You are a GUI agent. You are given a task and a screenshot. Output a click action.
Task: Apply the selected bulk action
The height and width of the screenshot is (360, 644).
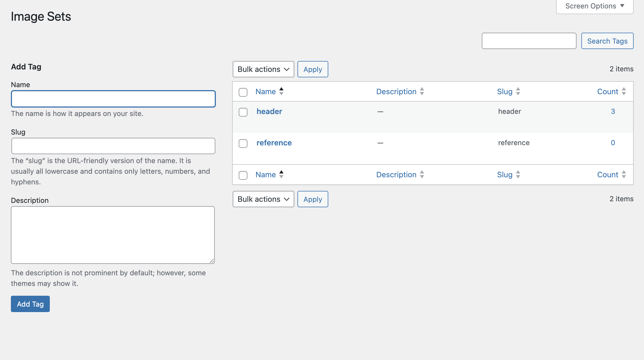click(x=312, y=69)
